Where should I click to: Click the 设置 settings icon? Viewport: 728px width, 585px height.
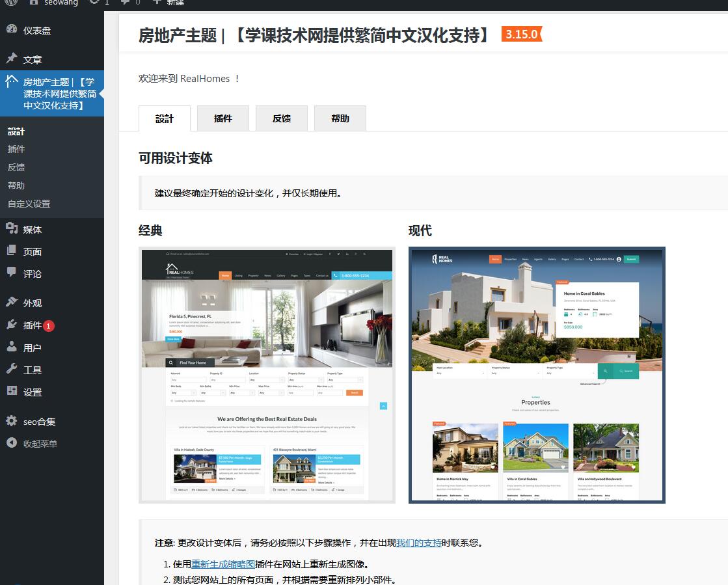pos(12,391)
